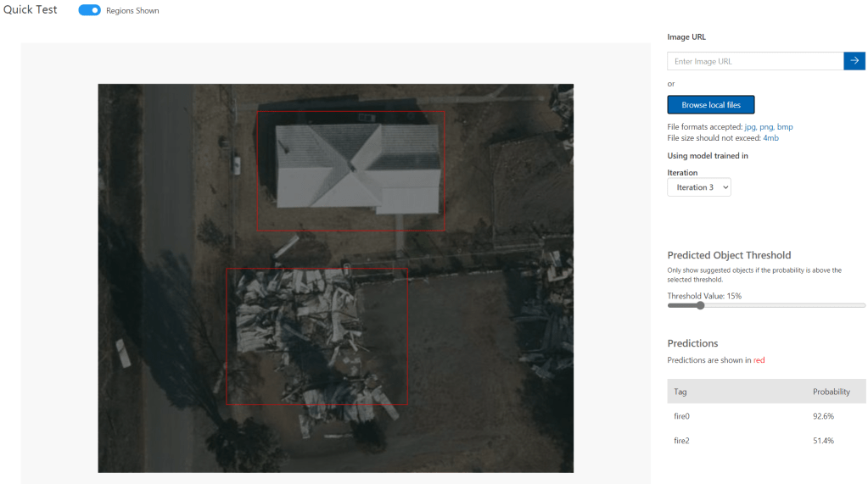The width and height of the screenshot is (868, 484).
Task: Click the far right end of the threshold slider track
Action: coord(864,305)
